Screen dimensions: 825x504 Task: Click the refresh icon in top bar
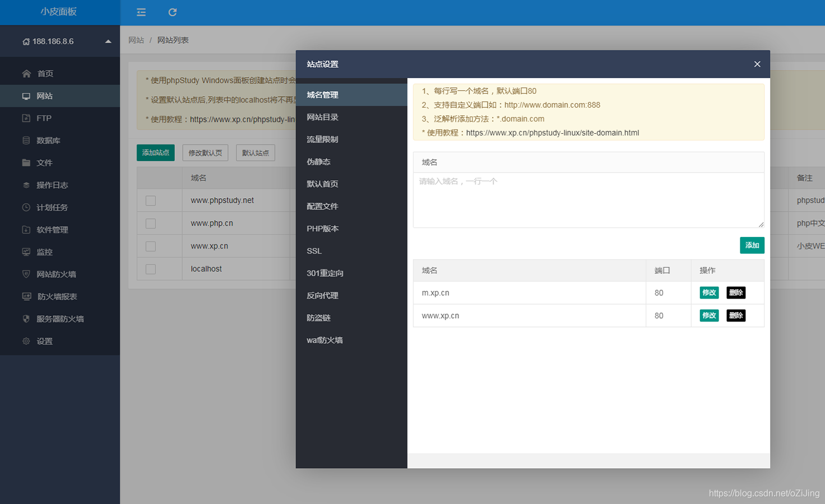pyautogui.click(x=173, y=12)
